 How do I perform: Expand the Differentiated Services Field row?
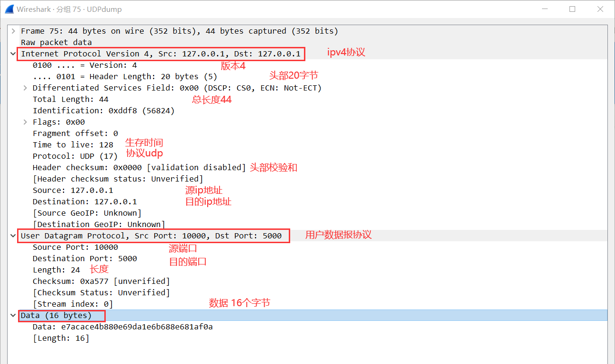click(25, 88)
